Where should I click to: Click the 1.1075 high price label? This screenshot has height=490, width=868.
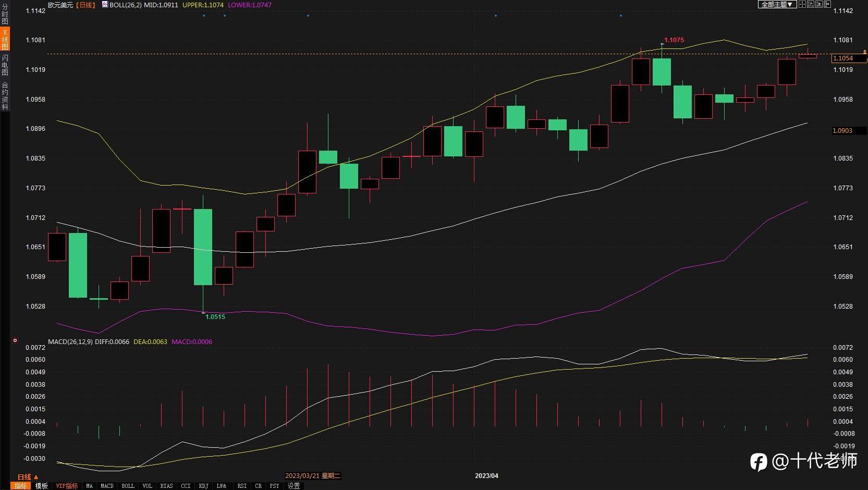coord(674,40)
